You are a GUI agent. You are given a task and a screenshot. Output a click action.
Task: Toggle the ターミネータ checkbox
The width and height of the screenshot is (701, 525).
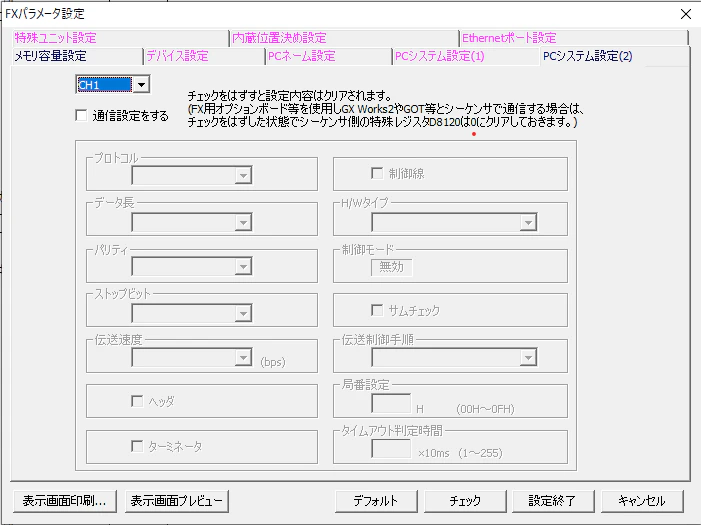pyautogui.click(x=137, y=446)
